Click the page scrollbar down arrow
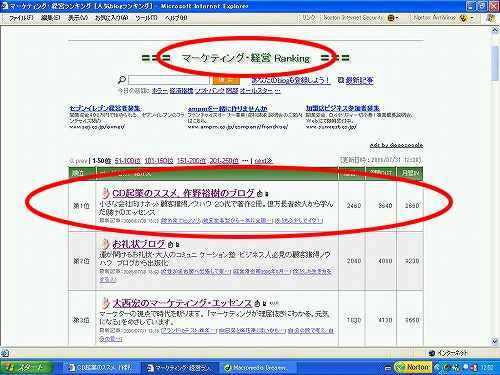This screenshot has height=375, width=500. [495, 342]
